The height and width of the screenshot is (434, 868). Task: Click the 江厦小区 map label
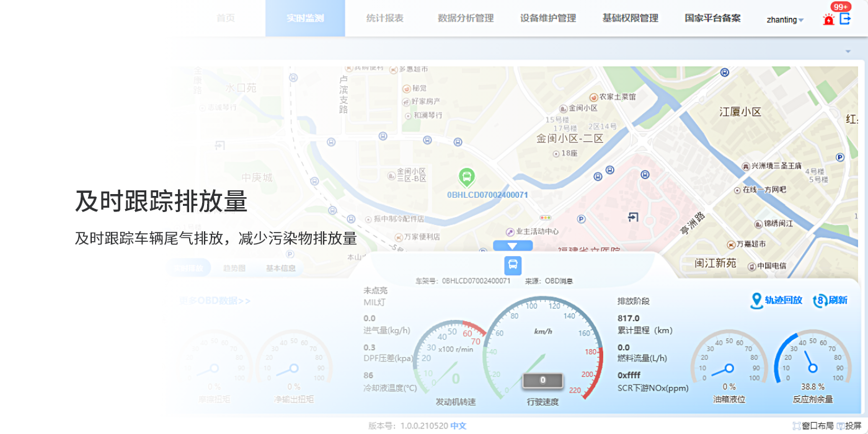click(740, 112)
